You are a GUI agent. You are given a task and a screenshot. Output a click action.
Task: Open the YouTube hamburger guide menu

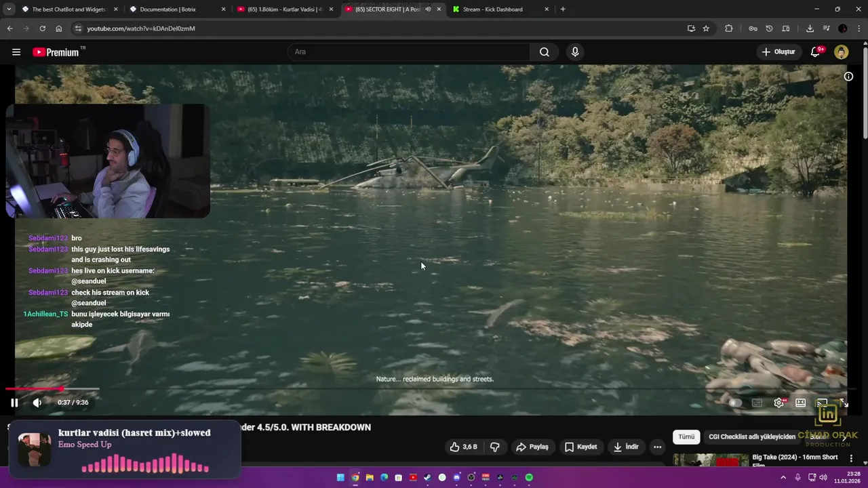(x=16, y=52)
